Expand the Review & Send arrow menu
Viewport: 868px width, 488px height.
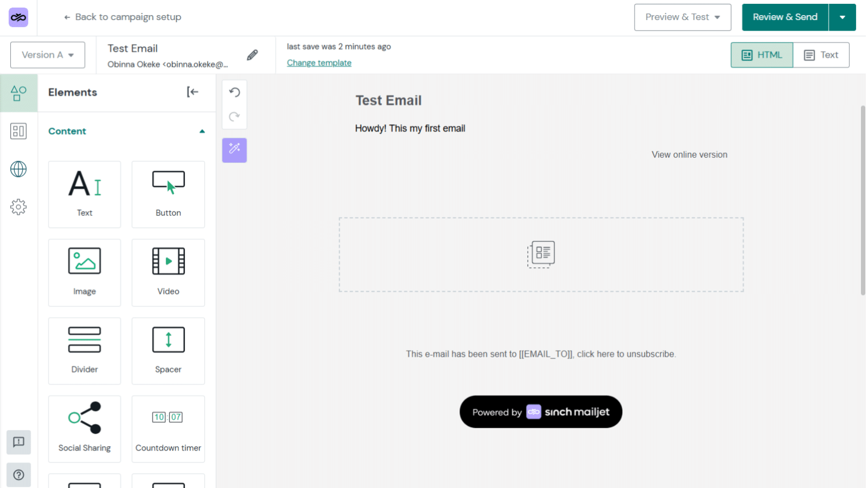(x=843, y=17)
